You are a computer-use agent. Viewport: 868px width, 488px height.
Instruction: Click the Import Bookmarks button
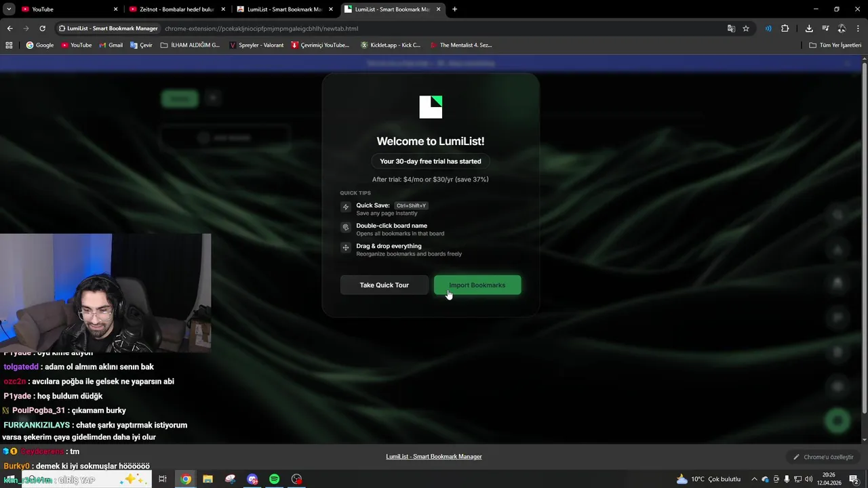(x=477, y=285)
